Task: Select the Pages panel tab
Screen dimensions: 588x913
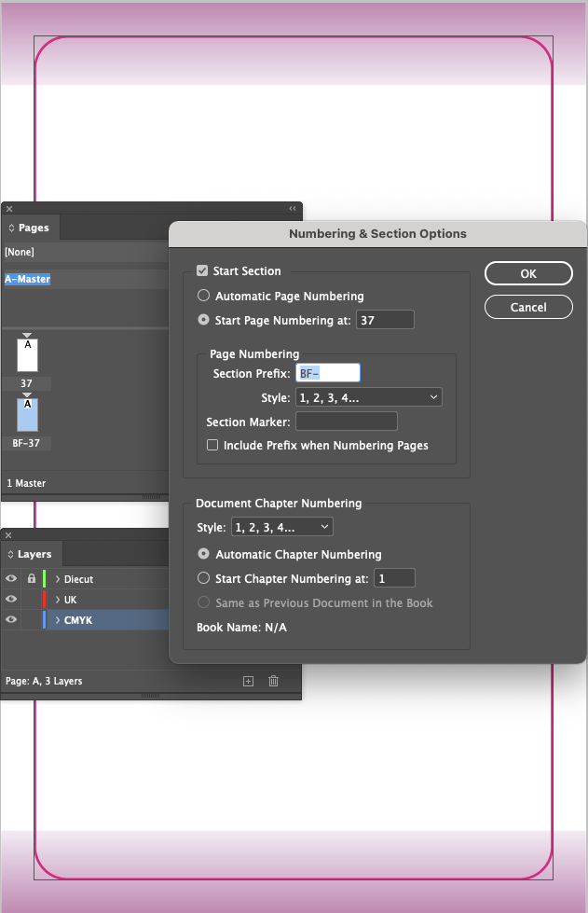Action: click(30, 228)
